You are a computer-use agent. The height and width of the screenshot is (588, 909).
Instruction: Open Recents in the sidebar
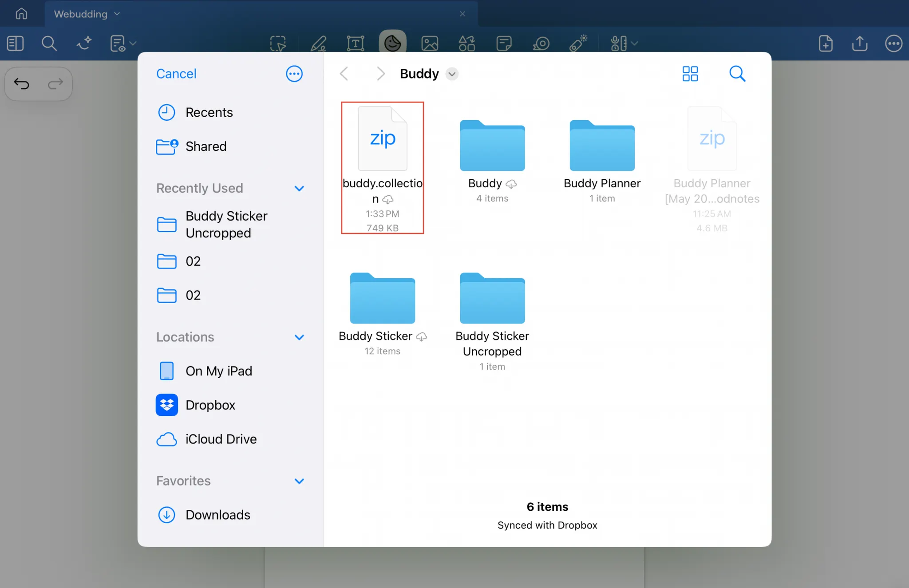[209, 112]
